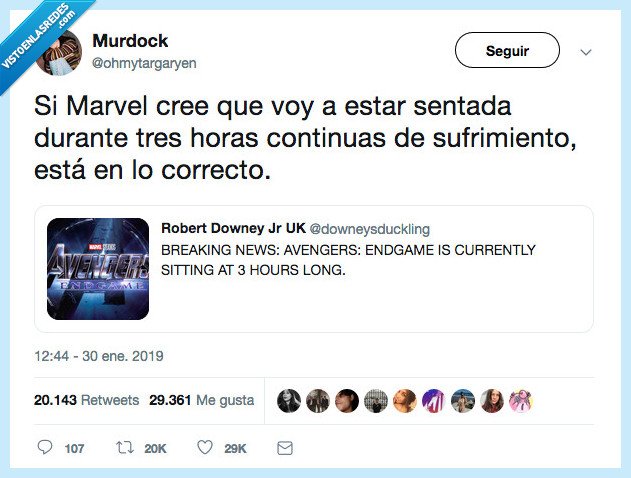The width and height of the screenshot is (631, 478).
Task: Retweet using the retweet arrows icon
Action: tap(125, 447)
